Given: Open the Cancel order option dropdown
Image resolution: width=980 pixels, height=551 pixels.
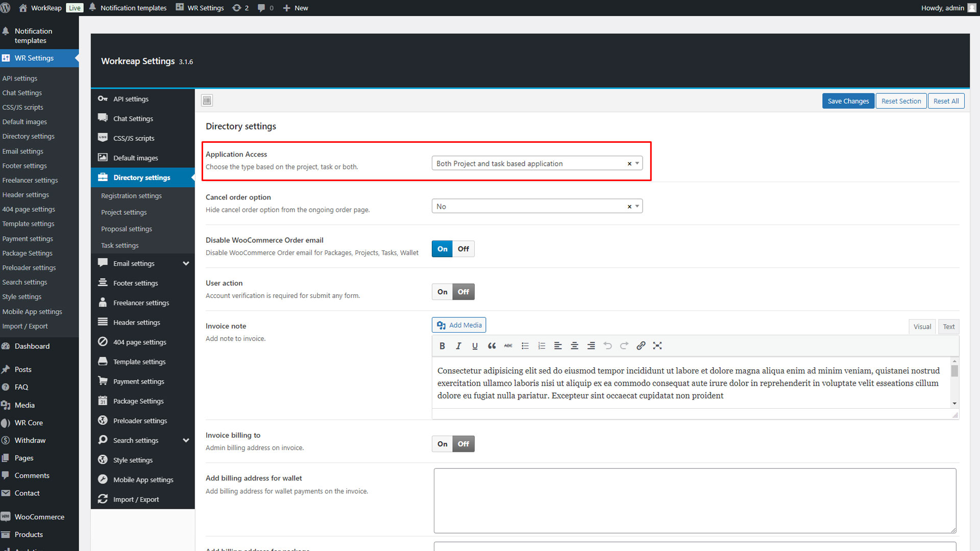Looking at the screenshot, I should click(x=531, y=206).
